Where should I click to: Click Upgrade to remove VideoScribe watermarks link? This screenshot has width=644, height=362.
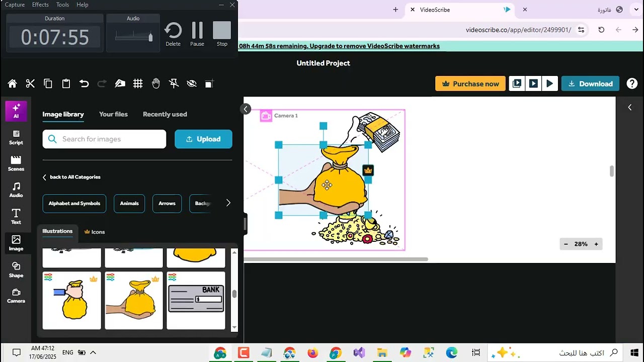(374, 46)
